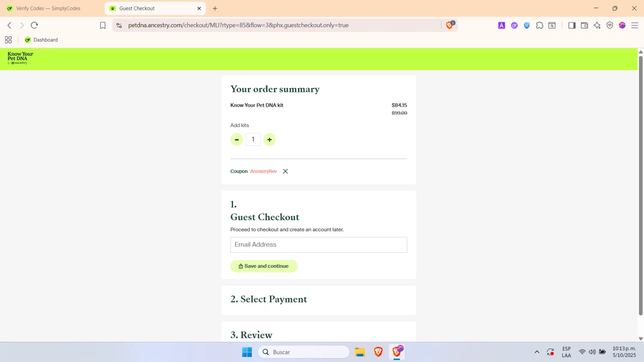644x362 pixels.
Task: Open the apps grid in bookmarks bar
Action: point(8,40)
